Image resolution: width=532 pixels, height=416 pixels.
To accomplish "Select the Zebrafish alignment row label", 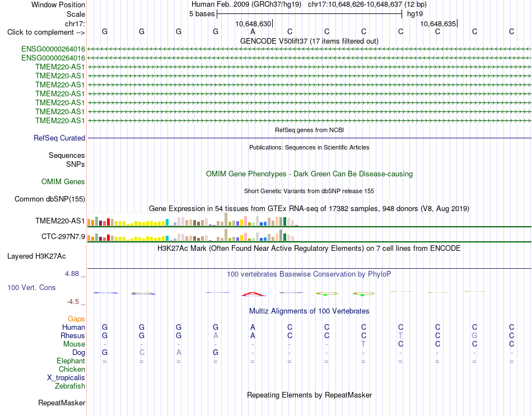I will tap(70, 386).
